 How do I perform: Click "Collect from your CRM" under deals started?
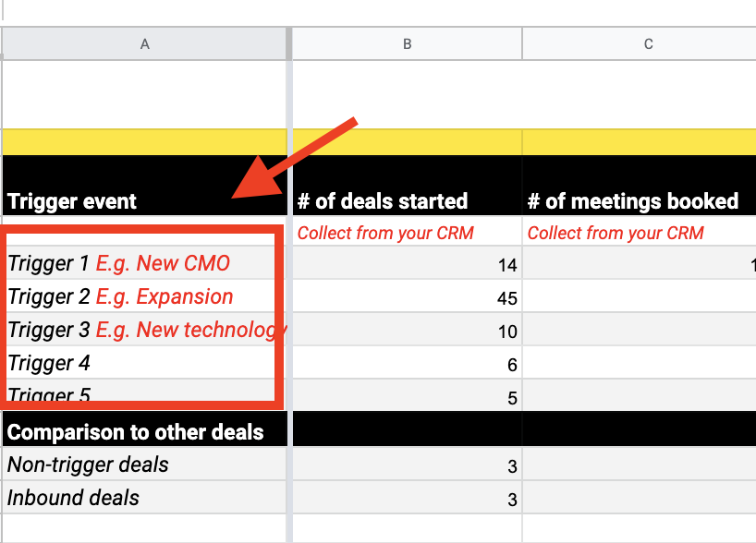(385, 234)
